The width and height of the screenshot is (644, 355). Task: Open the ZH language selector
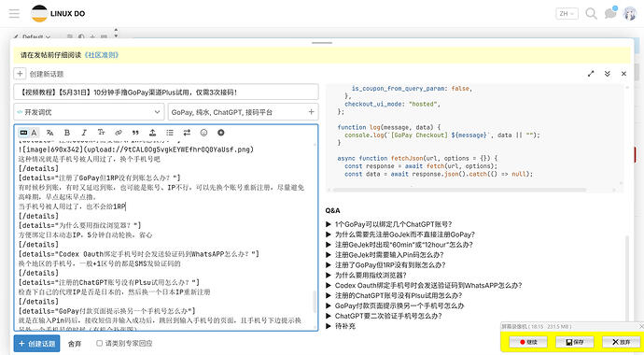coord(567,14)
